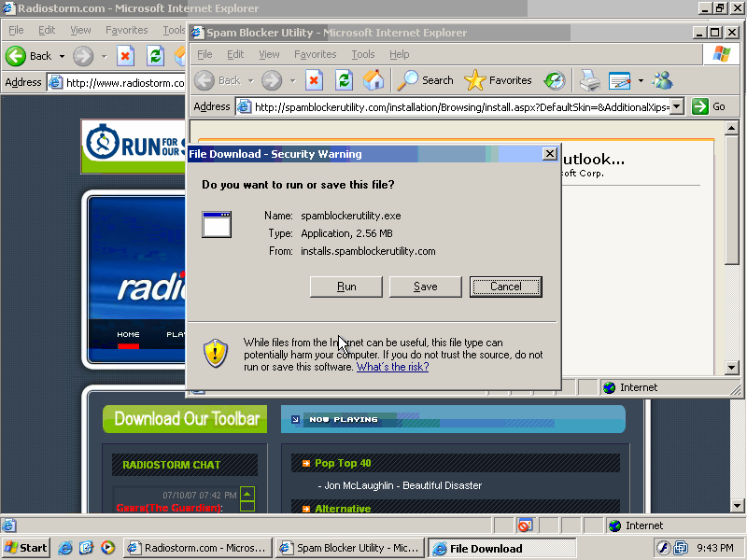Expand the Edit icon dropdown arrow
Image resolution: width=747 pixels, height=560 pixels.
pos(641,81)
